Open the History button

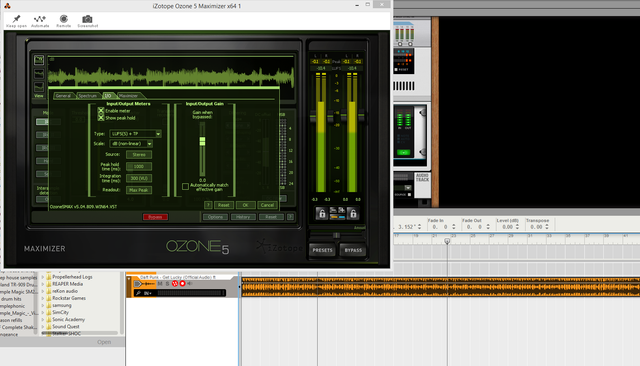tap(243, 217)
